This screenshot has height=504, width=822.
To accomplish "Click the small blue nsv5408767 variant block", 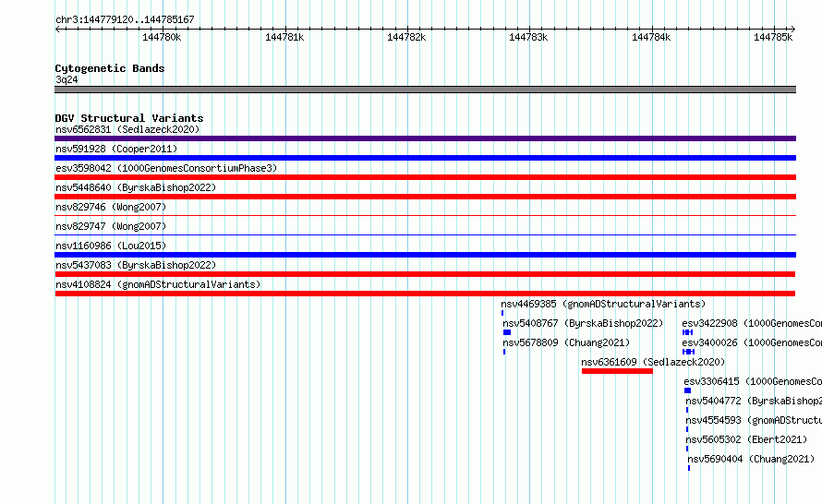I will [x=507, y=332].
